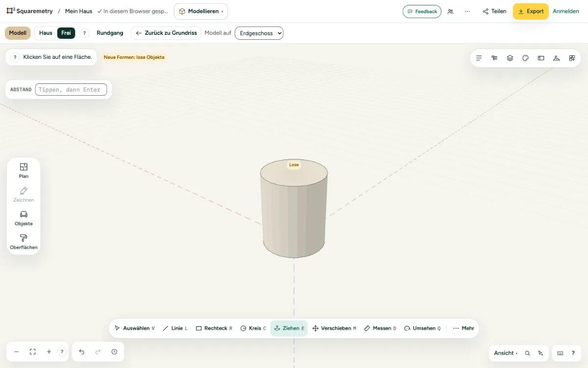Open the color palette icon
Screen dimensions: 588x368
point(525,58)
